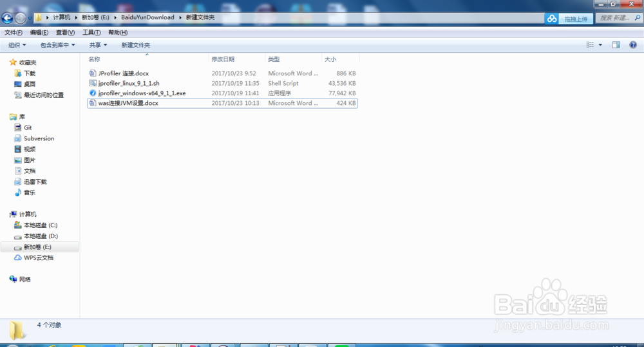
Task: Open 下载 in favorites
Action: click(30, 73)
